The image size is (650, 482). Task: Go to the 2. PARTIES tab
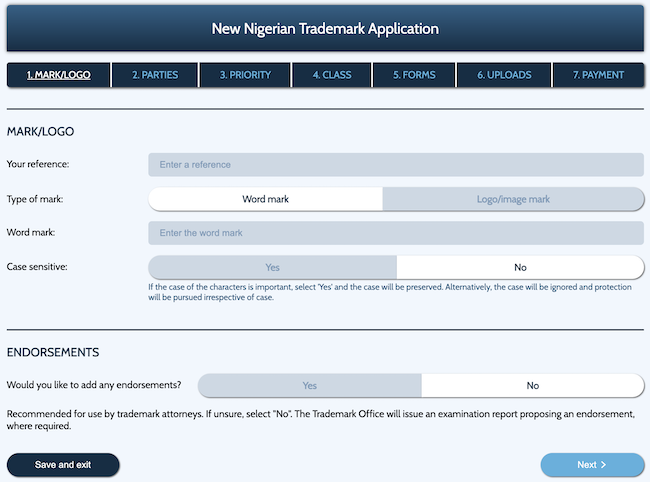(x=155, y=75)
